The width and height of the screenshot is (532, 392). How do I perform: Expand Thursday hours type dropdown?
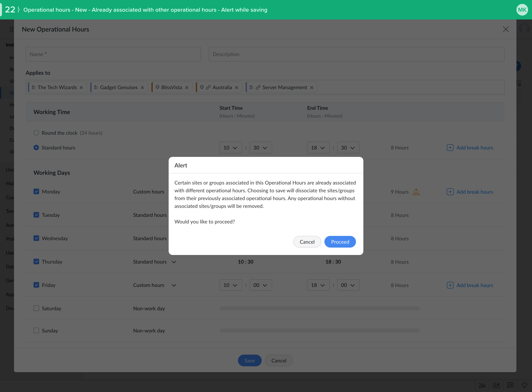(x=174, y=262)
